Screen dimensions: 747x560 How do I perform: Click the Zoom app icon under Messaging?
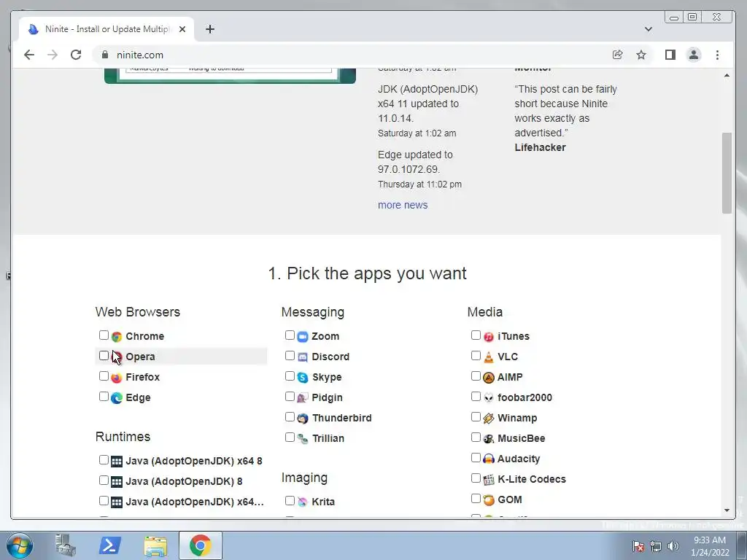[303, 337]
